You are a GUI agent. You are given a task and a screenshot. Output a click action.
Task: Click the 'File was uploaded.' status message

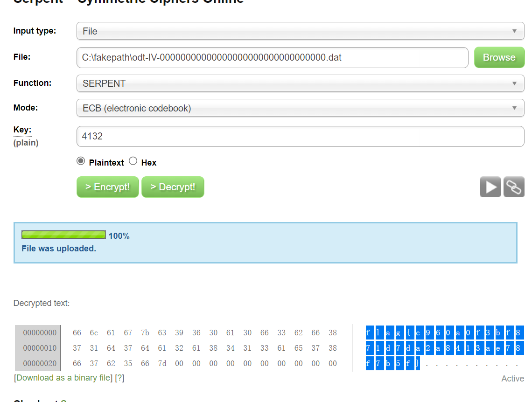pos(59,249)
